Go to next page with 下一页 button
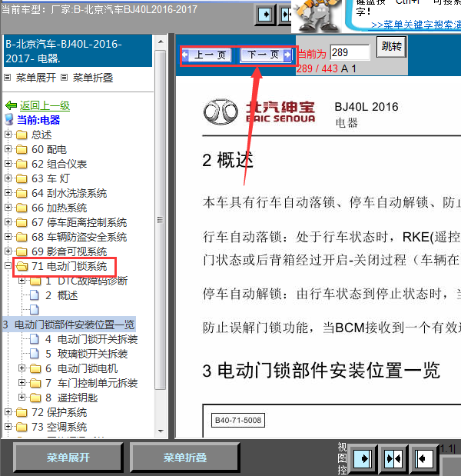Screen dimensions: 461x476 point(266,55)
